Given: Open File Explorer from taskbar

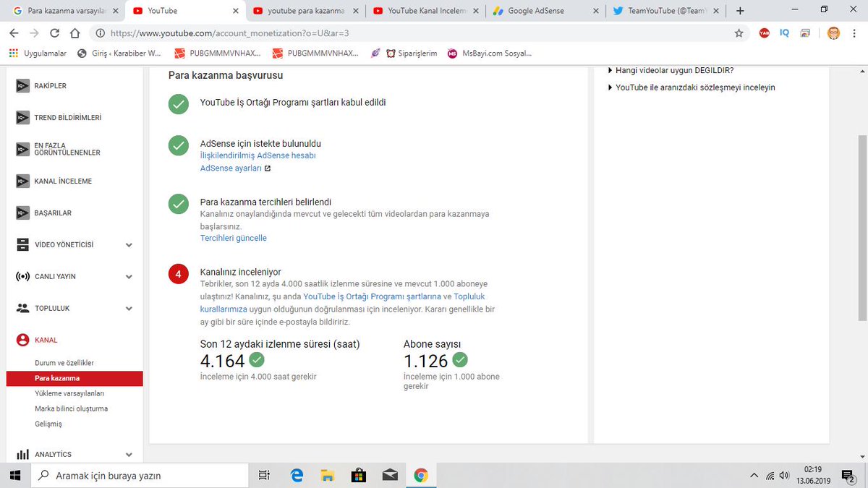Looking at the screenshot, I should [328, 475].
